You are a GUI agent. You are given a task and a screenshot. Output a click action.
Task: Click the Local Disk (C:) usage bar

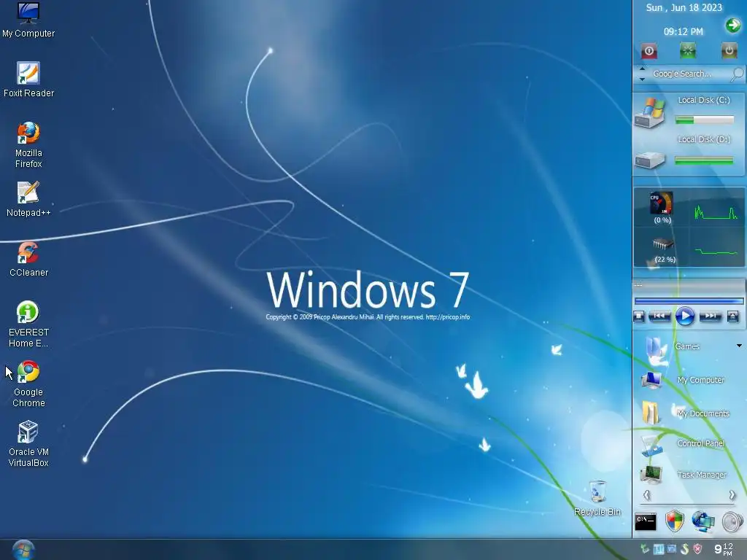click(x=704, y=120)
